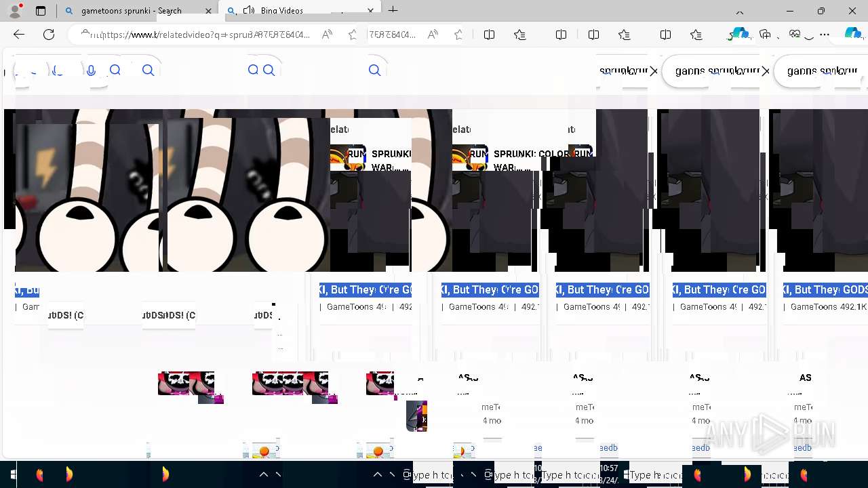Open the Browser essentials heart icon

click(x=795, y=35)
